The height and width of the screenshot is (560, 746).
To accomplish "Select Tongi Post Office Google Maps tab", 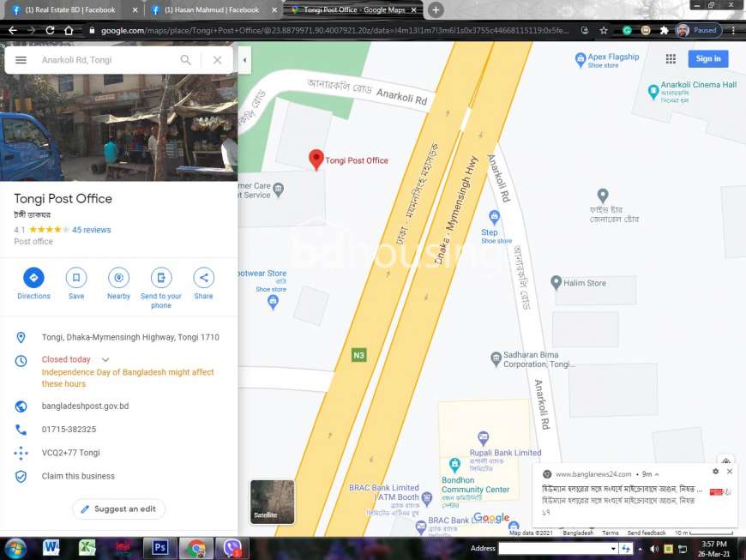I will [352, 10].
